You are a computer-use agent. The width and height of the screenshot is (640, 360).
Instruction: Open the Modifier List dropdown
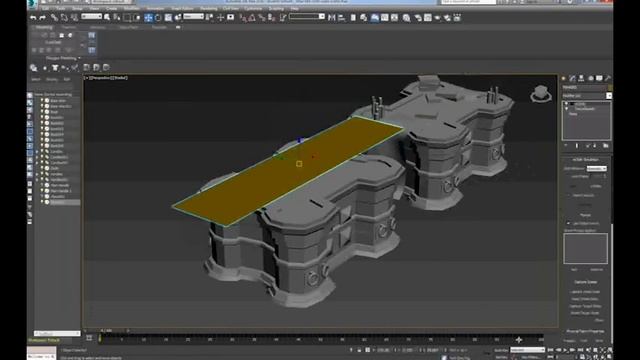(x=587, y=96)
